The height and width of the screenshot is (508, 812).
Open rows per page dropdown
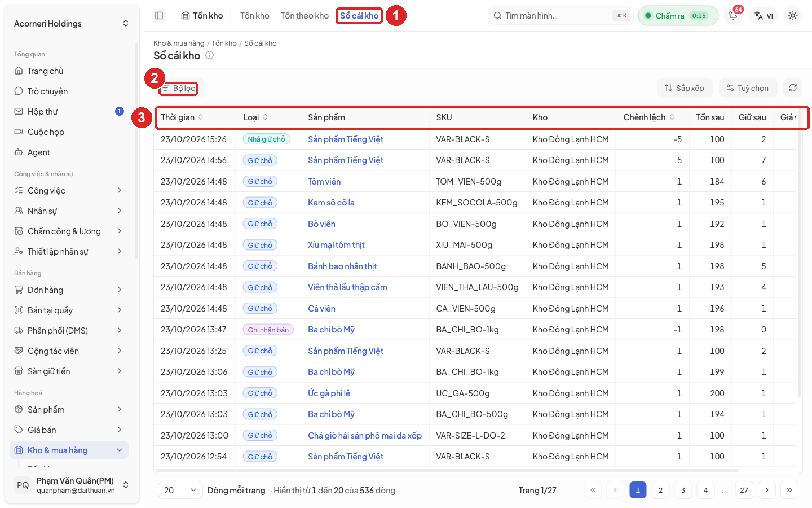pyautogui.click(x=180, y=490)
